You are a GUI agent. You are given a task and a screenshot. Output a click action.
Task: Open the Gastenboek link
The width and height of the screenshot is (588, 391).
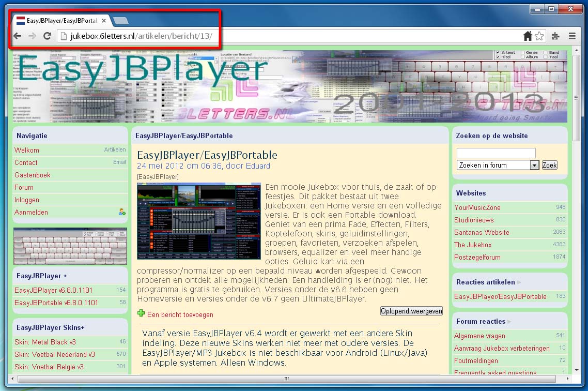[x=32, y=175]
